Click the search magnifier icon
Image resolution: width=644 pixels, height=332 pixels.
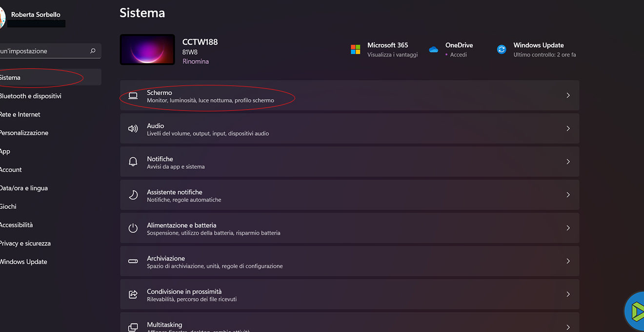[x=93, y=51]
